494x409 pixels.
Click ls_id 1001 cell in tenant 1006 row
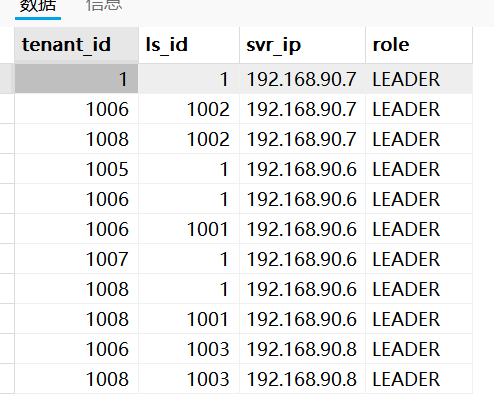point(189,229)
